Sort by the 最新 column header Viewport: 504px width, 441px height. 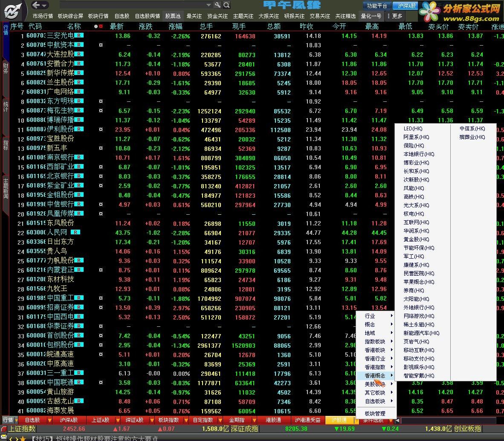coord(116,26)
